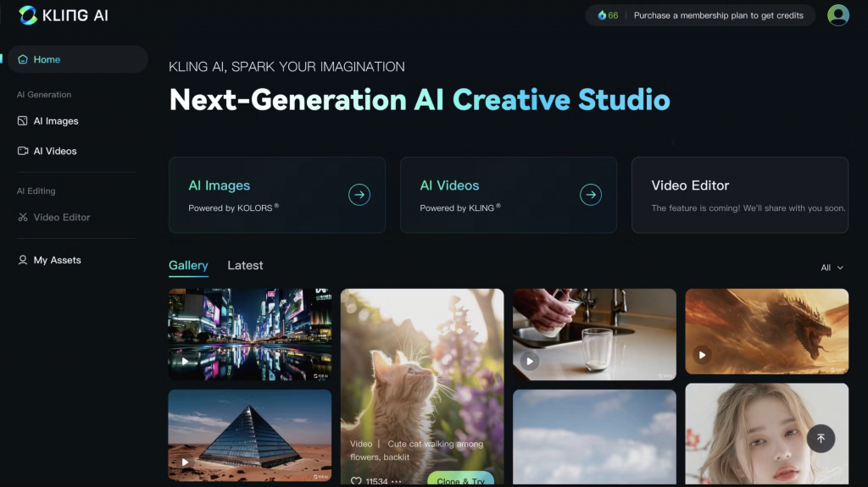Click the Video Editor scissors icon
This screenshot has width=868, height=487.
[23, 217]
